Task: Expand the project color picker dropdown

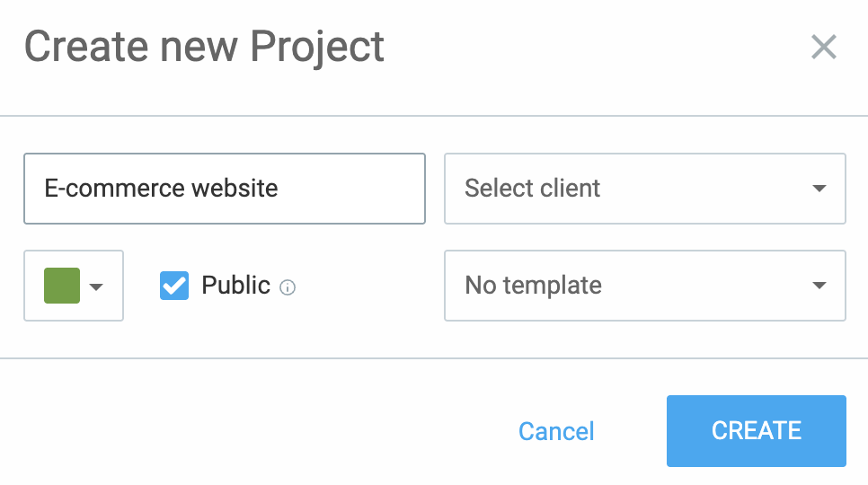Action: (x=74, y=286)
